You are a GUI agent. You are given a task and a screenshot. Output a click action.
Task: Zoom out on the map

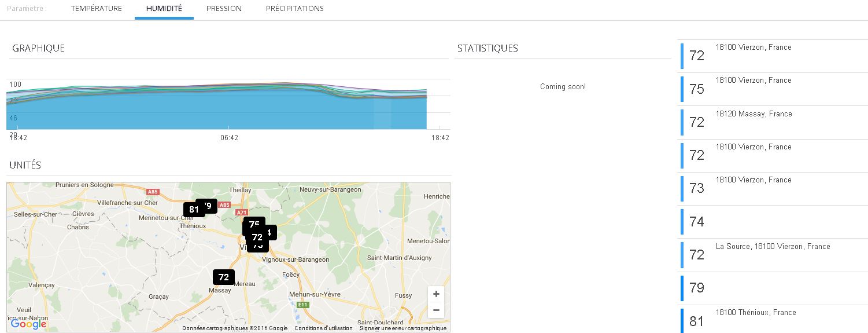(436, 310)
